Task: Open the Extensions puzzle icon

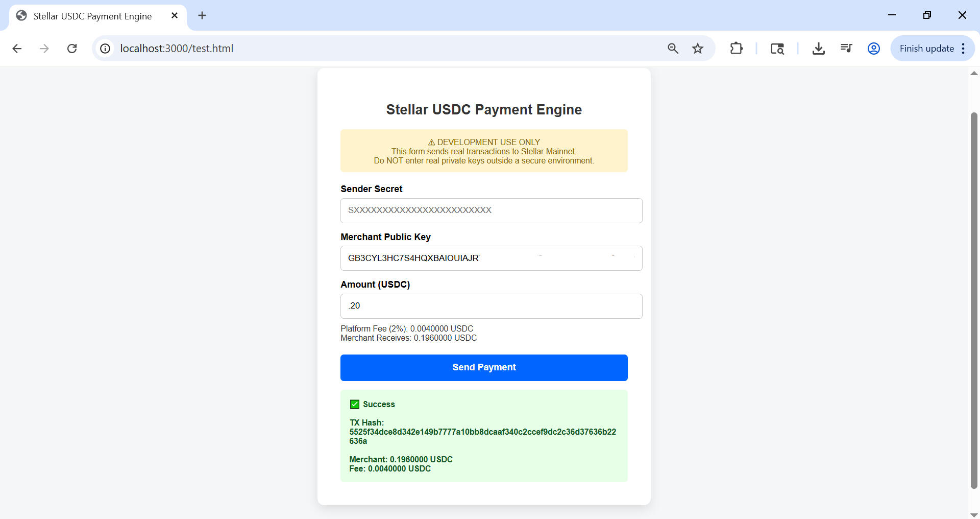Action: [736, 49]
